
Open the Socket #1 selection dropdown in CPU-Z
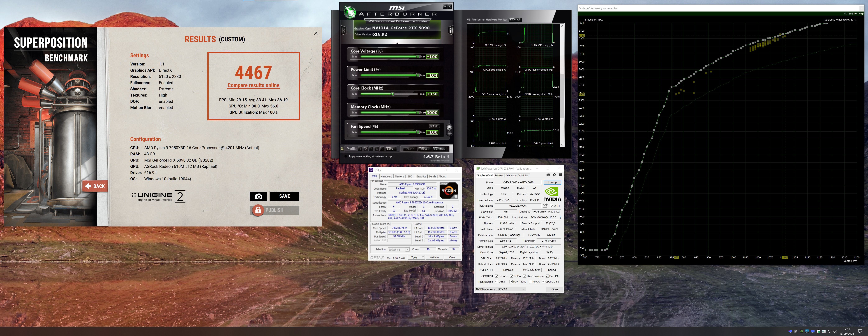[398, 249]
